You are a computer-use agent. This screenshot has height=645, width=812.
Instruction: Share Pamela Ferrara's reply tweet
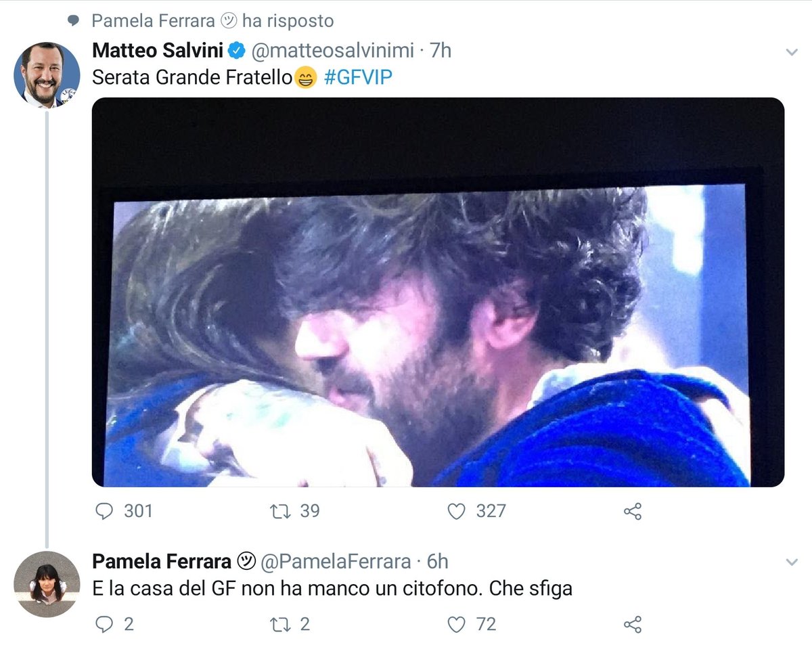632,624
